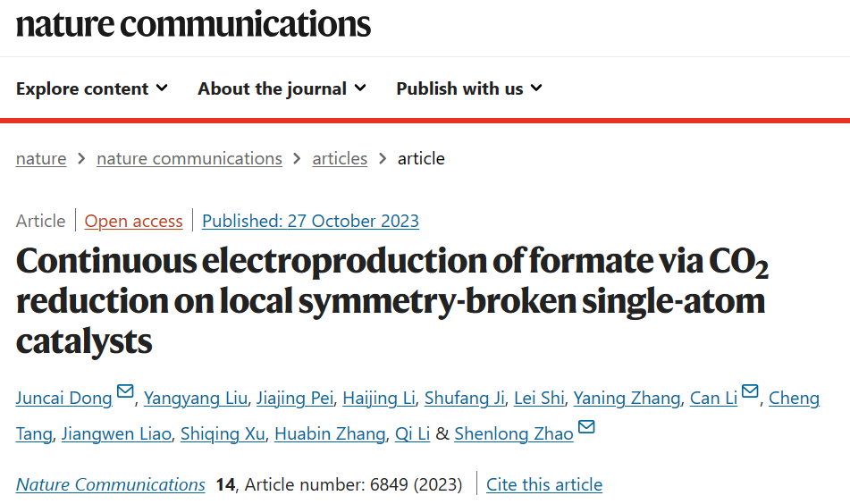Open the Nature Communications journal italic link

point(111,484)
